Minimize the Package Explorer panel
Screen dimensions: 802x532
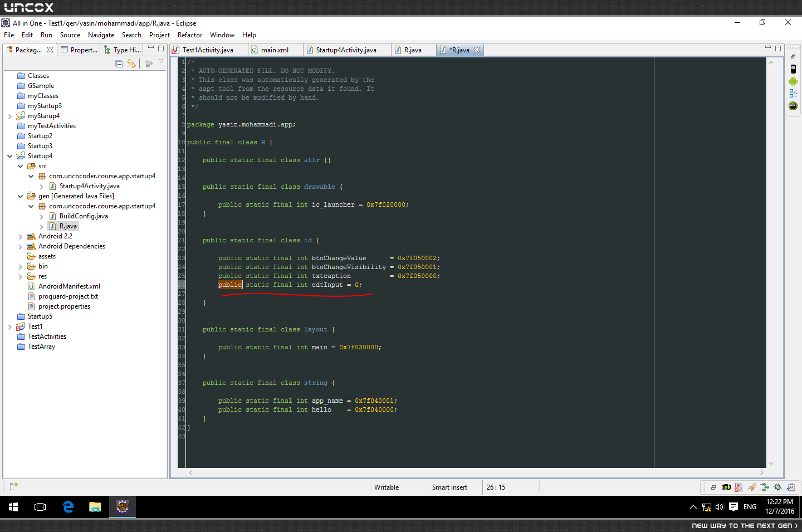point(150,48)
